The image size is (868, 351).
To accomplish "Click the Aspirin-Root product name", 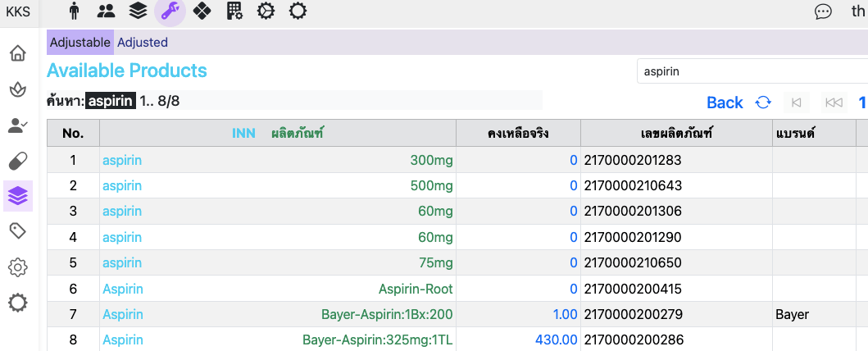I will click(416, 289).
